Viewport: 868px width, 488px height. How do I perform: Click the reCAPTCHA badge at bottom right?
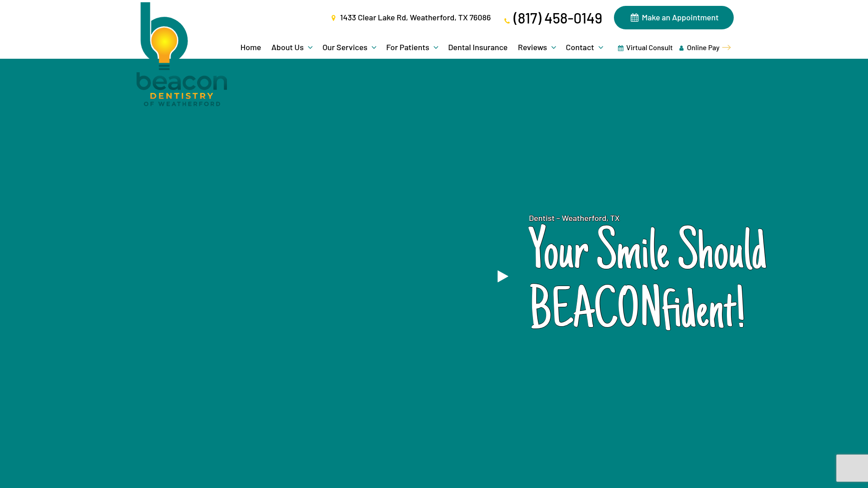[x=853, y=468]
